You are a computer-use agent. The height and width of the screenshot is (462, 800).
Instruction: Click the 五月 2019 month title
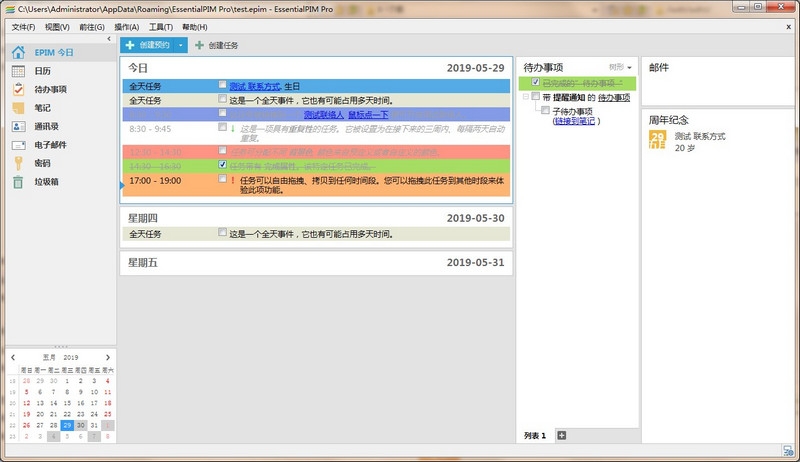point(60,357)
